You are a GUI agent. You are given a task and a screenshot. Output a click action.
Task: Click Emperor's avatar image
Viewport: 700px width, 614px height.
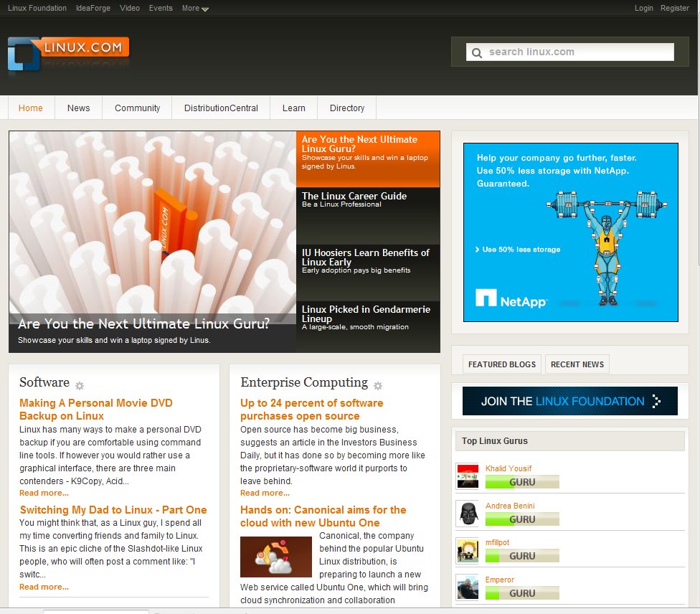(468, 587)
